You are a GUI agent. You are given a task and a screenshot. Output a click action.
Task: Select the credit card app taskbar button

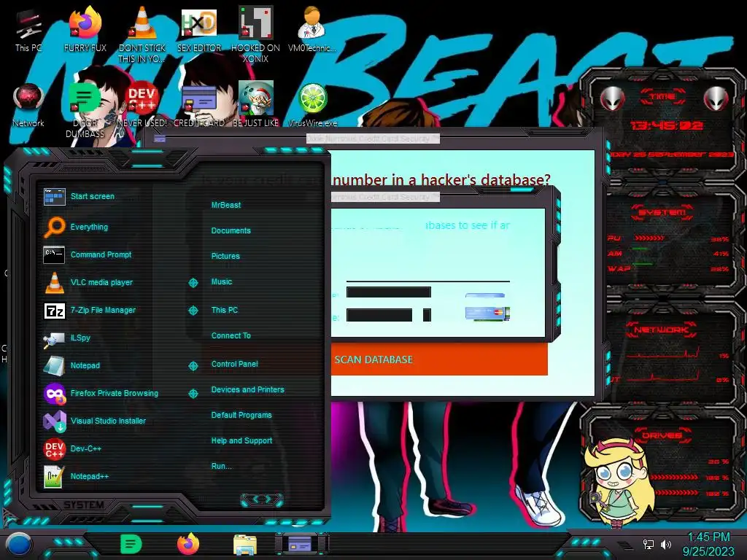click(301, 544)
